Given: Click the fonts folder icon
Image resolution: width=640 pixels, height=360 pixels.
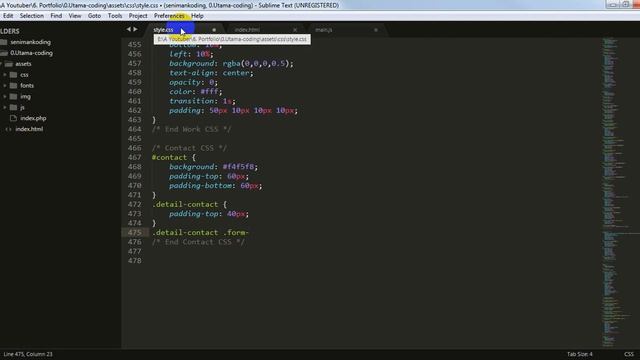Looking at the screenshot, I should point(13,85).
